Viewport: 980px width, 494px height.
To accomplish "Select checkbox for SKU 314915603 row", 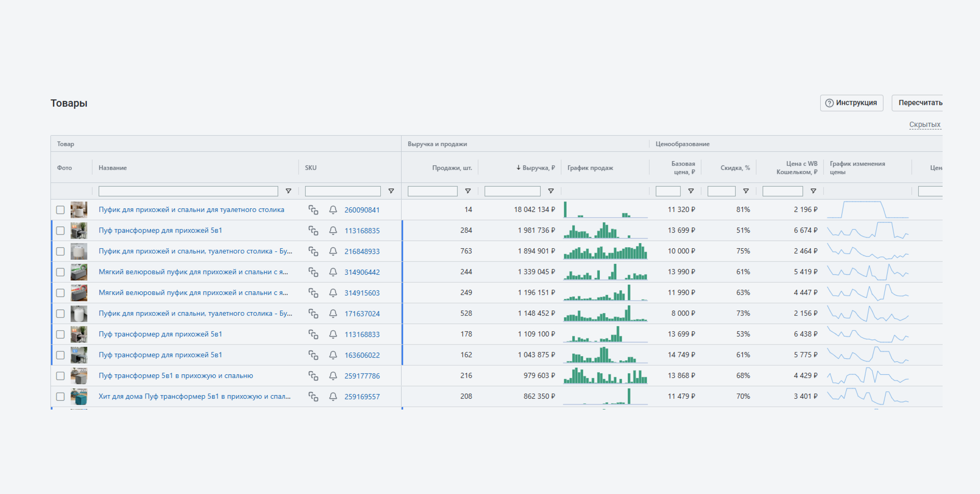I will coord(60,293).
